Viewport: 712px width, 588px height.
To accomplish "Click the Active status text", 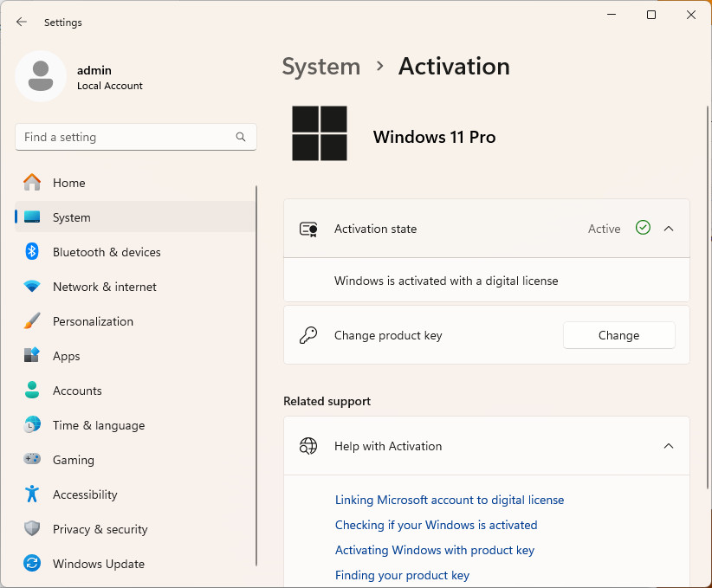I will click(604, 229).
